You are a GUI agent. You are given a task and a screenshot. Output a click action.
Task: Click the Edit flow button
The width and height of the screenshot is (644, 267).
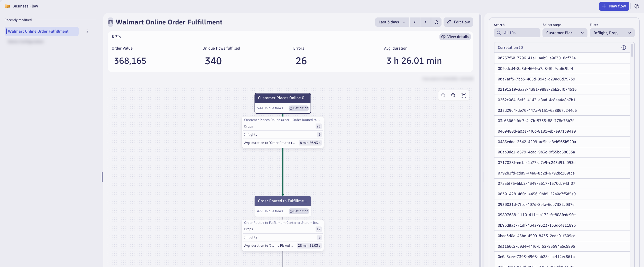[x=458, y=22]
